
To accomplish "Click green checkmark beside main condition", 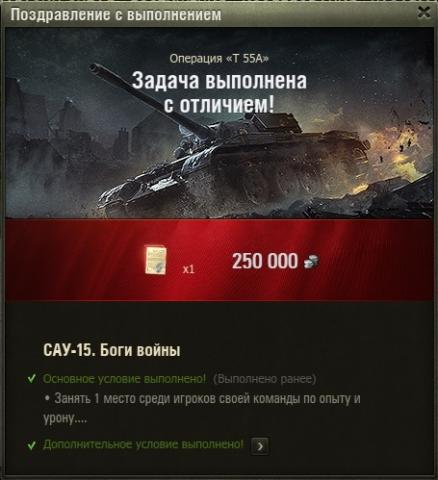I will 32,379.
